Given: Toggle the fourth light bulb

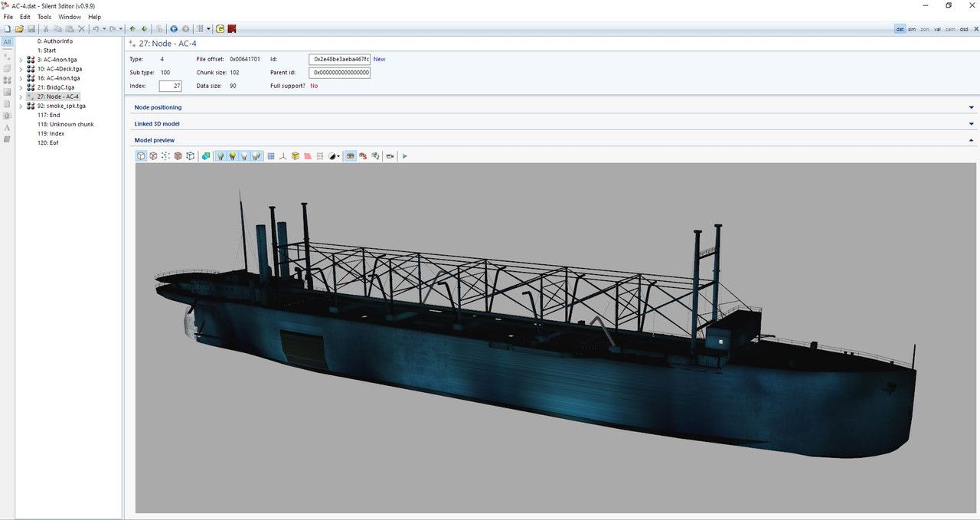Looking at the screenshot, I should (256, 156).
